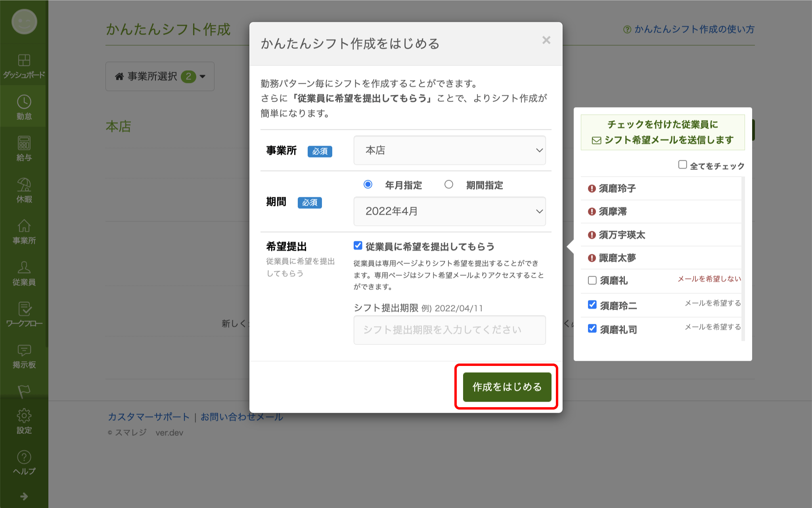
Task: Click the 2 badge on 事業所選択
Action: coord(188,76)
